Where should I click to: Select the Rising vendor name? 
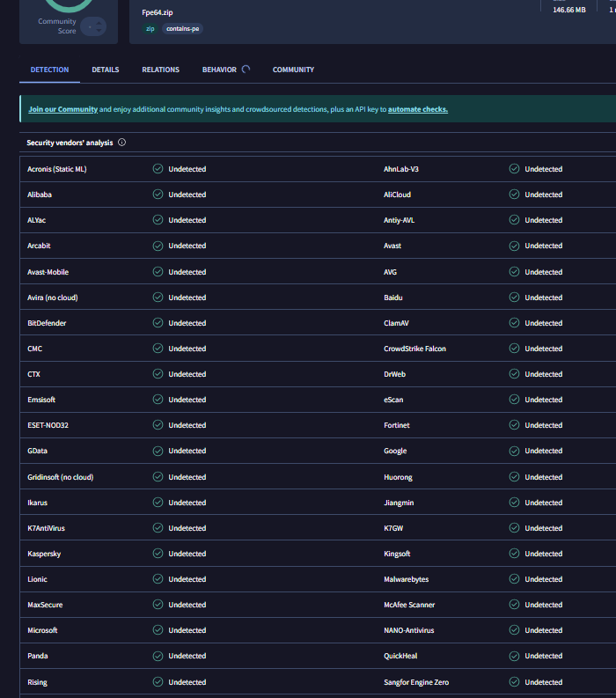[x=37, y=682]
